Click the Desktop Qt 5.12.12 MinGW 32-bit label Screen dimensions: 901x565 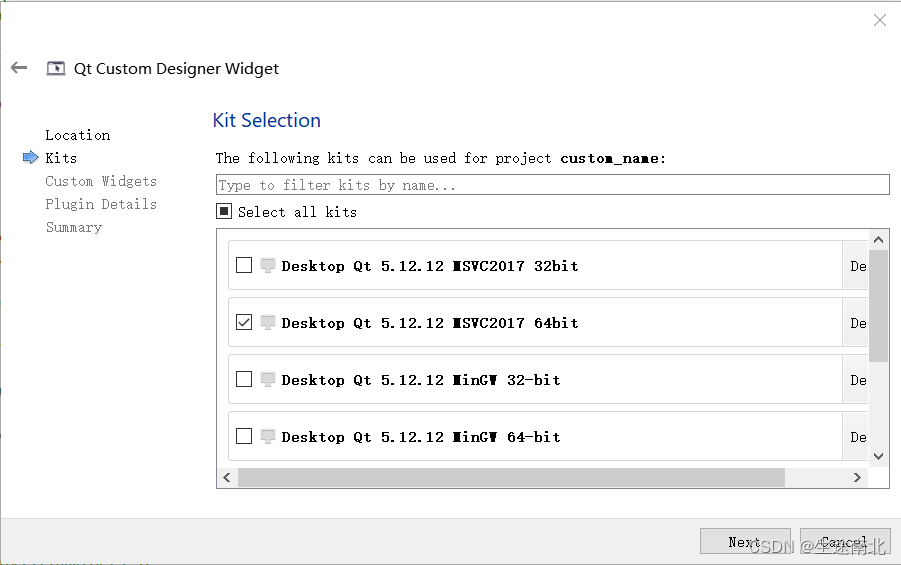tap(421, 379)
